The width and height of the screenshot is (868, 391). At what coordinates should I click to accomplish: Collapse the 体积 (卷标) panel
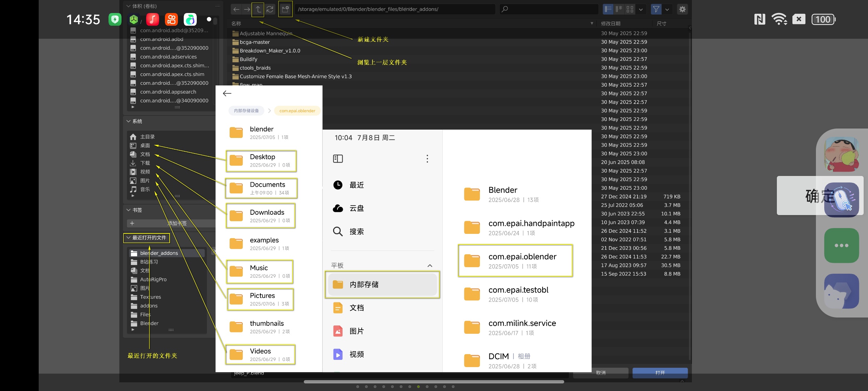point(128,6)
